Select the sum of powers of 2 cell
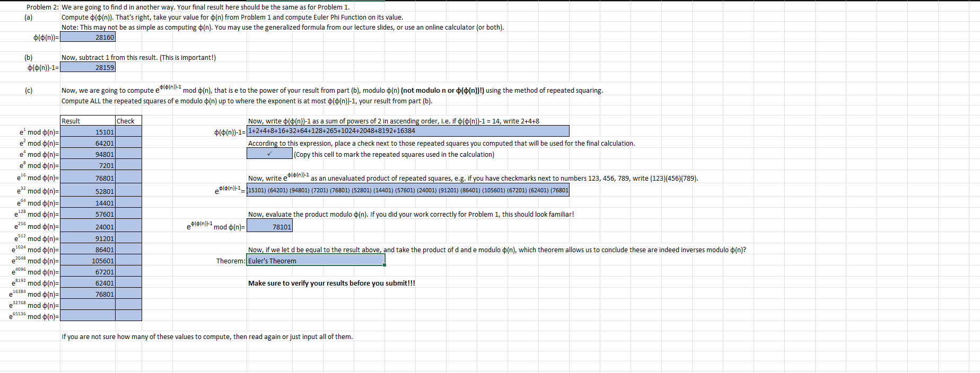 [408, 131]
